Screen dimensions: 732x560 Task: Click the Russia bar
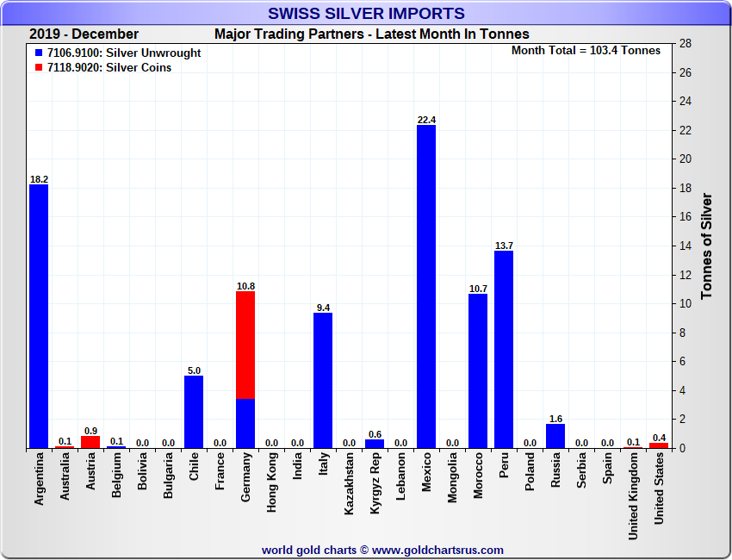(x=555, y=436)
